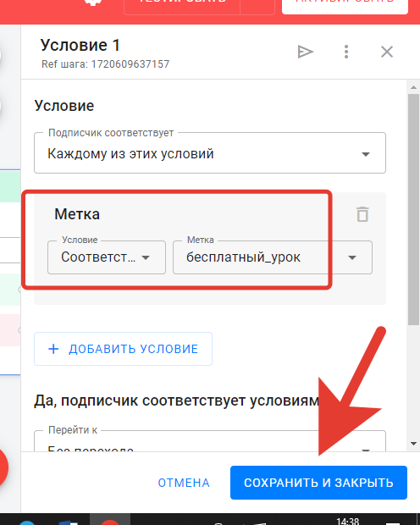420x525 pixels.
Task: Click the blue circular taskbar icon
Action: (x=27, y=522)
